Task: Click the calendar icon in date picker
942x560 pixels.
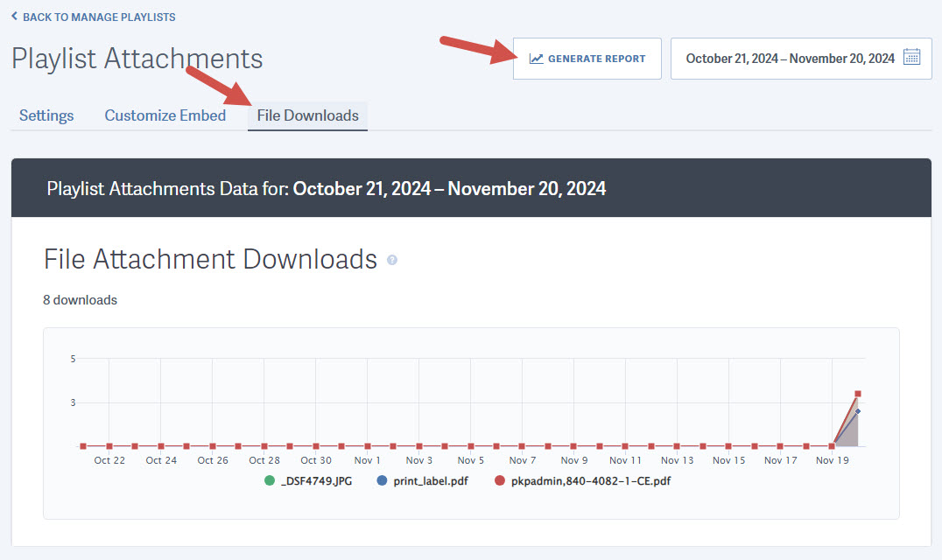Action: tap(911, 59)
